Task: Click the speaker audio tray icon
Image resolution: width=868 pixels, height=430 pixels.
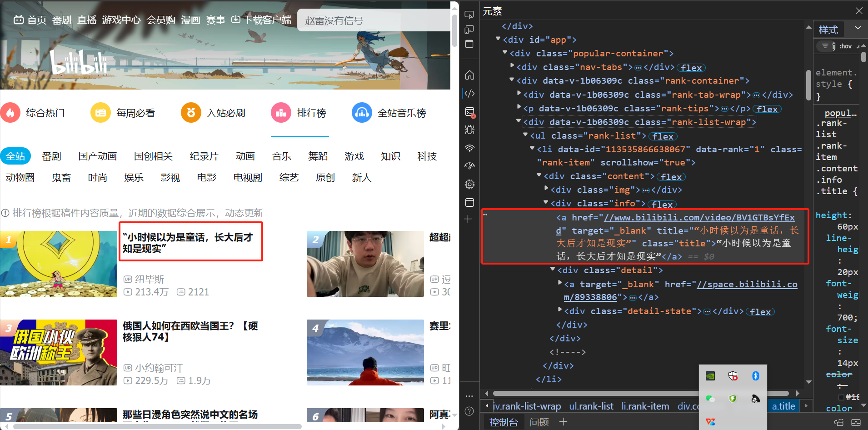Action: point(755,399)
